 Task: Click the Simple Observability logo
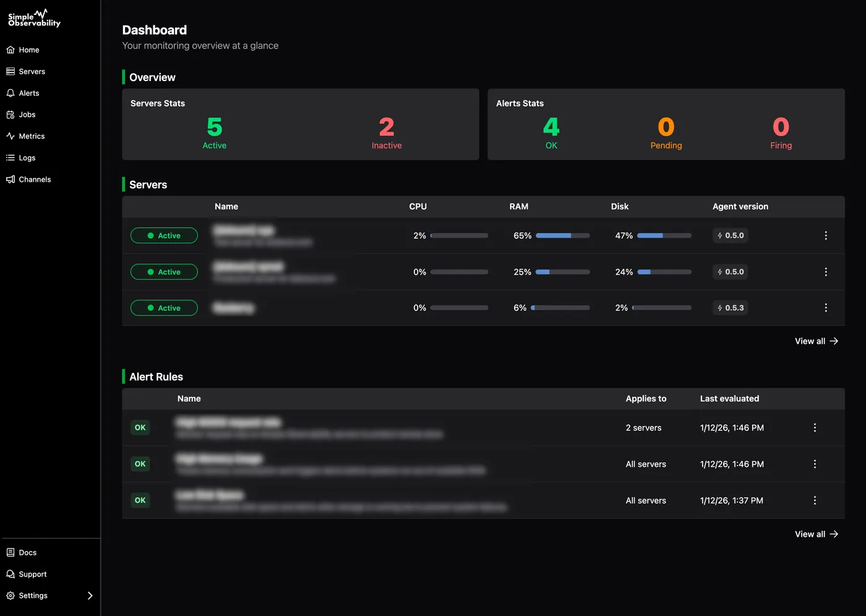pos(33,18)
